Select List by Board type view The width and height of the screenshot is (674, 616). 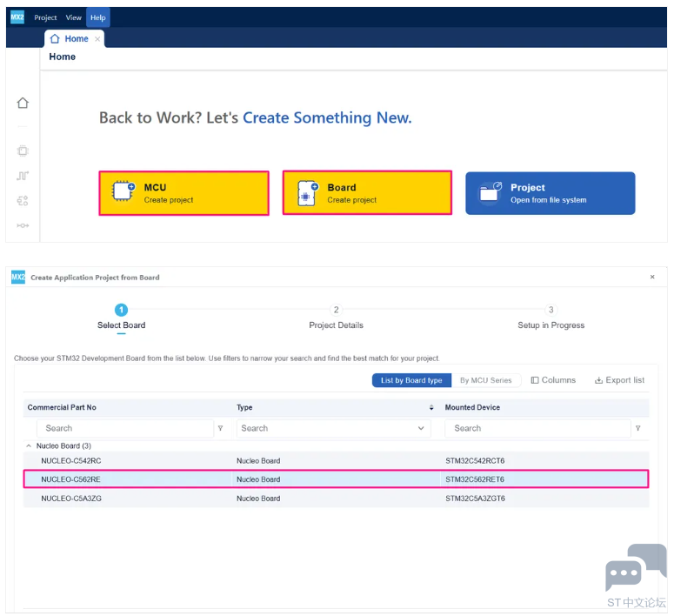point(411,380)
